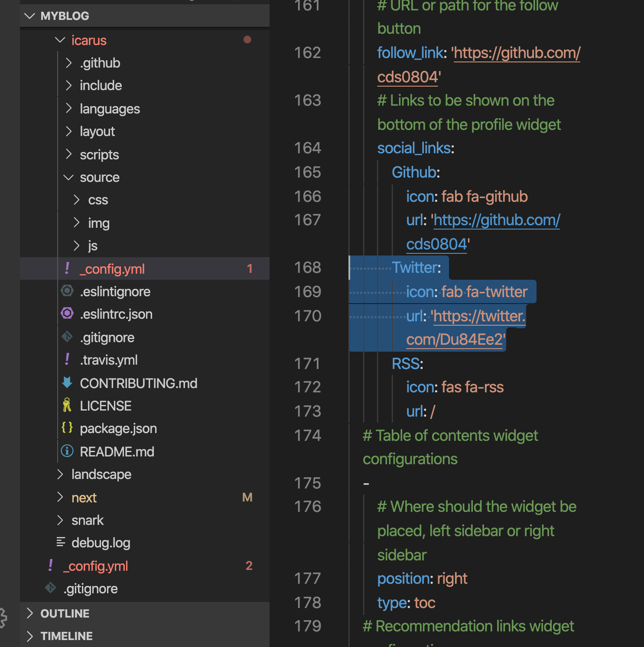Collapse the source folder chevron
Screen dimensions: 644x647
[x=68, y=178]
